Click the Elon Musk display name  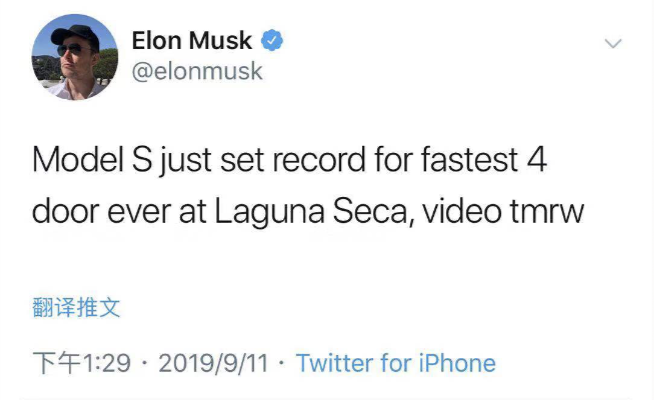point(191,40)
